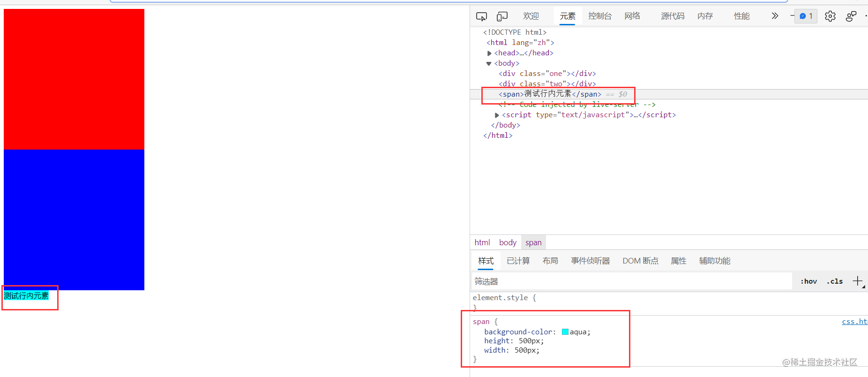Open the 已计算 pane tab
868x377 pixels.
[x=518, y=261]
